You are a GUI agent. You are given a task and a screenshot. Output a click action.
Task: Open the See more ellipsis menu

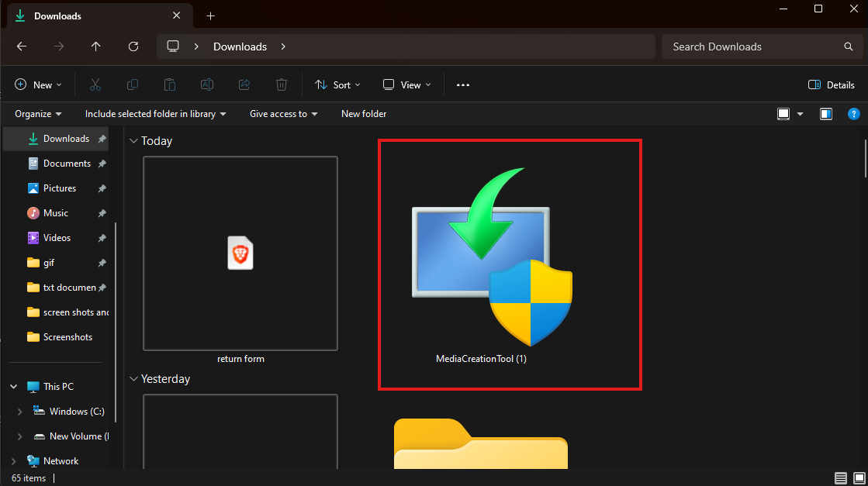coord(463,84)
